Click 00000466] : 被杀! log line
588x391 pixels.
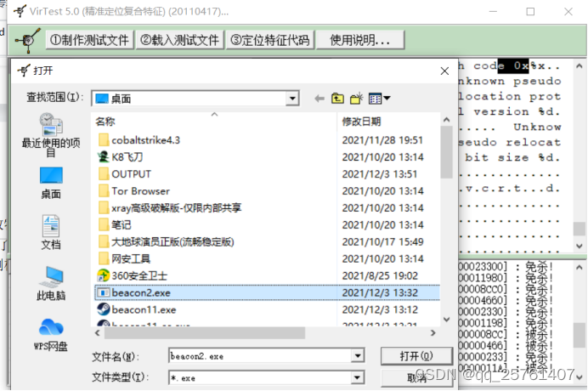[506, 345]
